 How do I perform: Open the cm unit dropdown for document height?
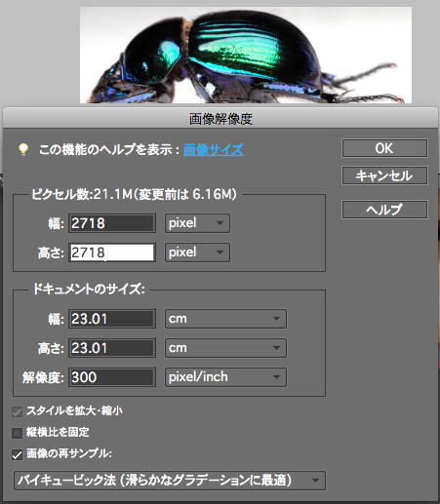[225, 348]
